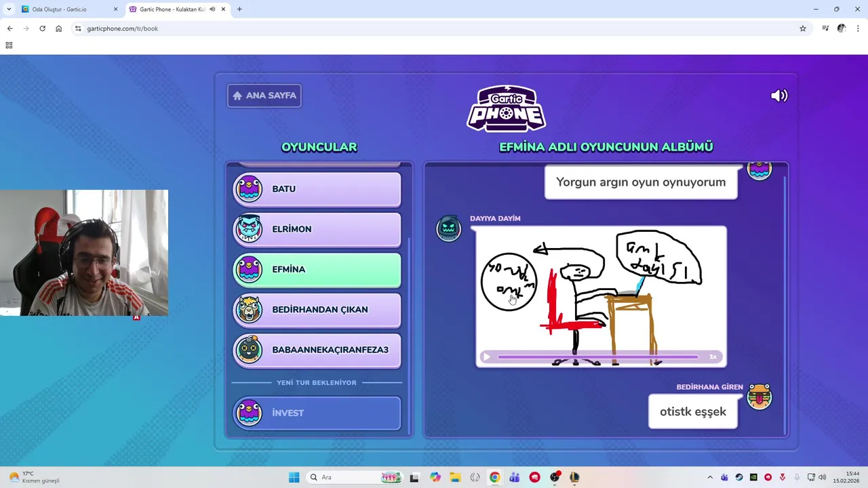The width and height of the screenshot is (868, 488).
Task: Bookmark this page with star icon
Action: click(x=803, y=28)
